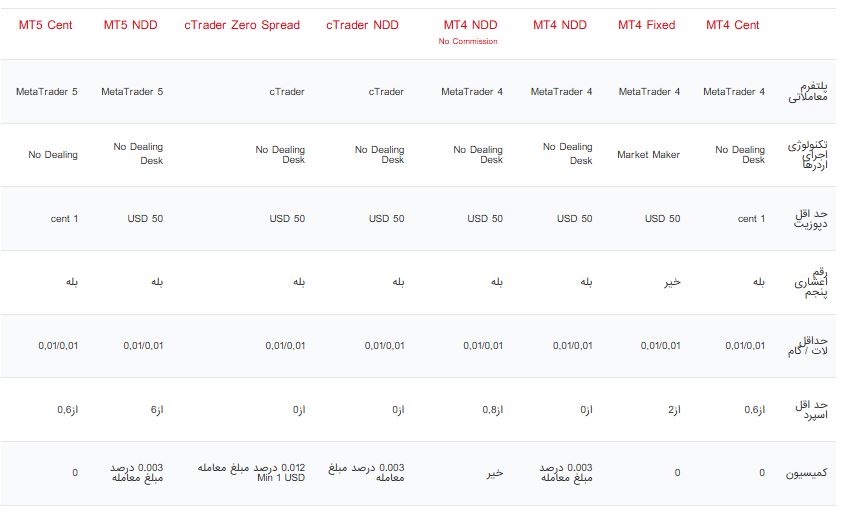
Task: Click بله fifth decimal cell under MT5 Cent
Action: click(72, 282)
